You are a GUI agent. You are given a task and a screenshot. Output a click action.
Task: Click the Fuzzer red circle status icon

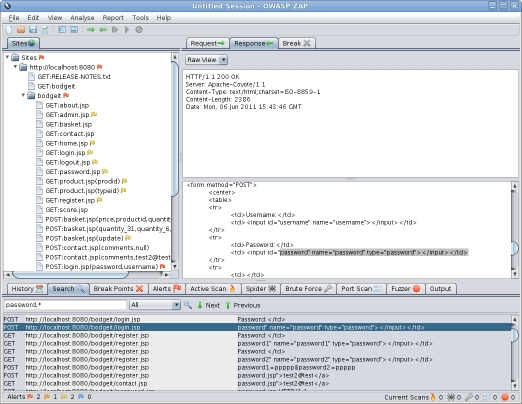(x=505, y=397)
